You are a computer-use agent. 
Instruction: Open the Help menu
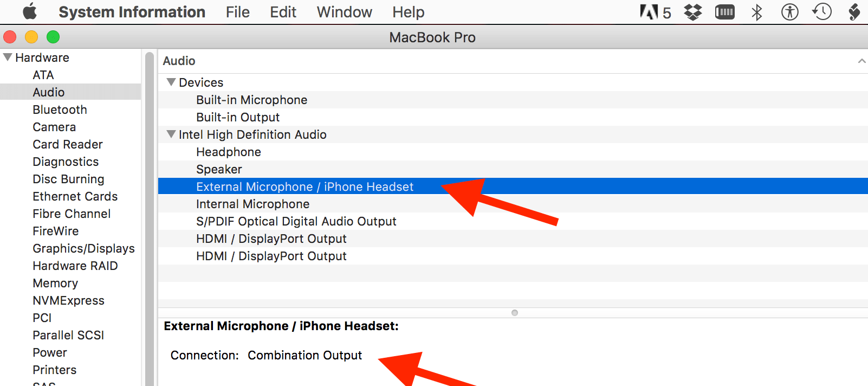(407, 11)
